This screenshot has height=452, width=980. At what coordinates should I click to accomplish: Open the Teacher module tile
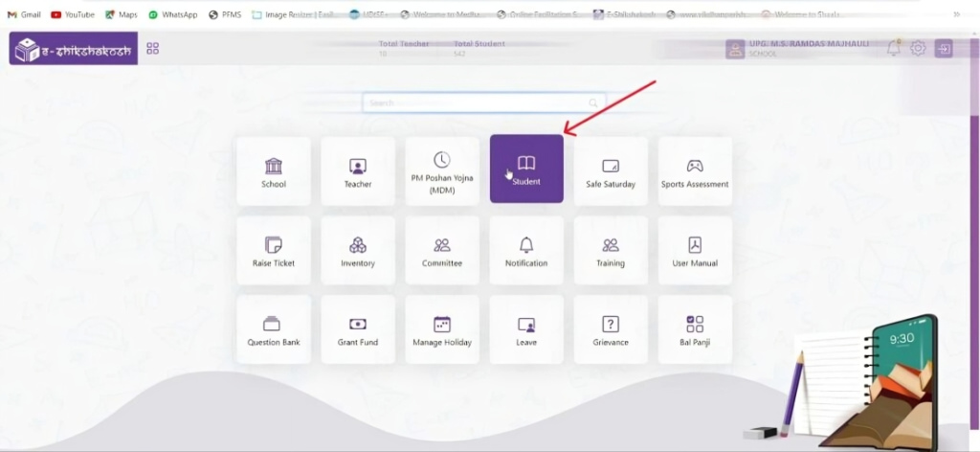(x=358, y=170)
